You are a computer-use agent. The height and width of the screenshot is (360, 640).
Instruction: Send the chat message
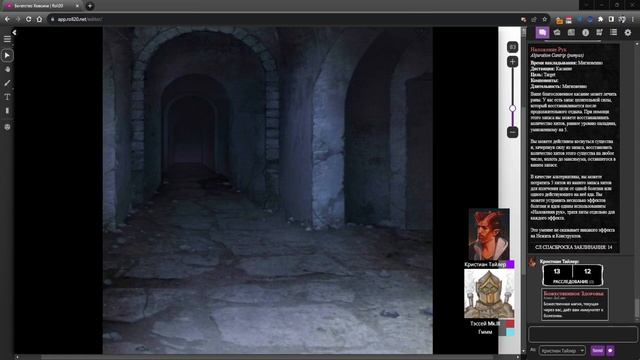(x=597, y=351)
